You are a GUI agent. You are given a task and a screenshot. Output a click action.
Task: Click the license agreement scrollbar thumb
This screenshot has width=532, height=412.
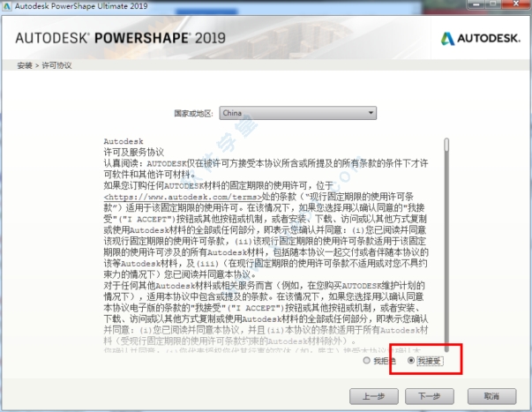(446, 145)
